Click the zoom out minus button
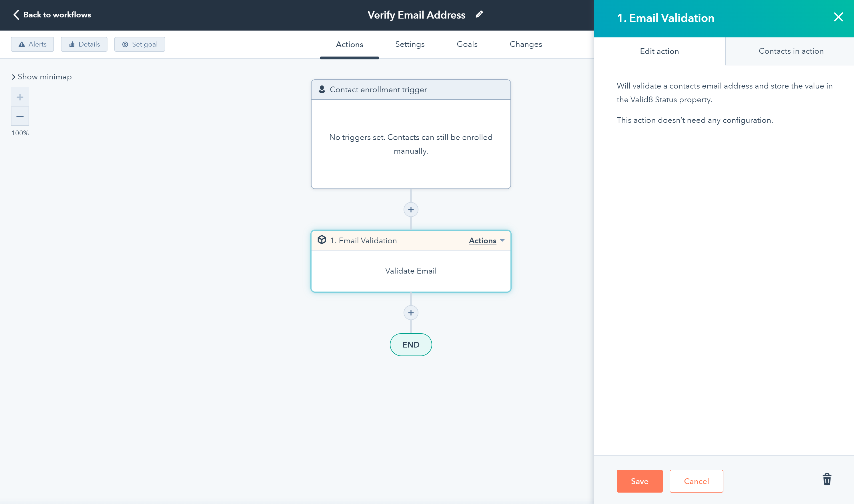Screen dimensions: 854x504 (x=20, y=117)
